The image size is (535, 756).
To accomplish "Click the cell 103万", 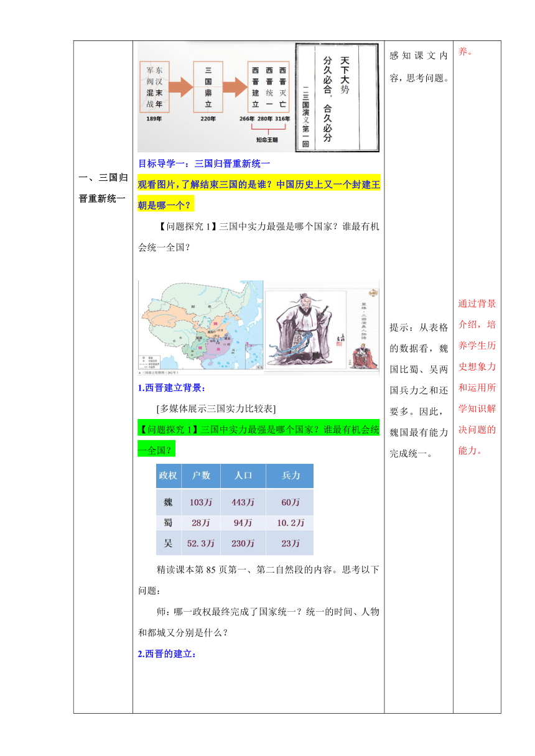I will tap(201, 502).
